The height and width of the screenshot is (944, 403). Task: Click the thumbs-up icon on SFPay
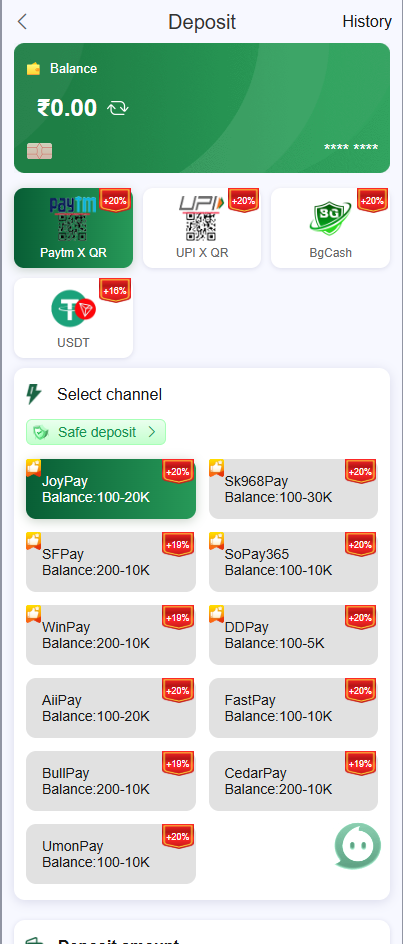tap(34, 540)
